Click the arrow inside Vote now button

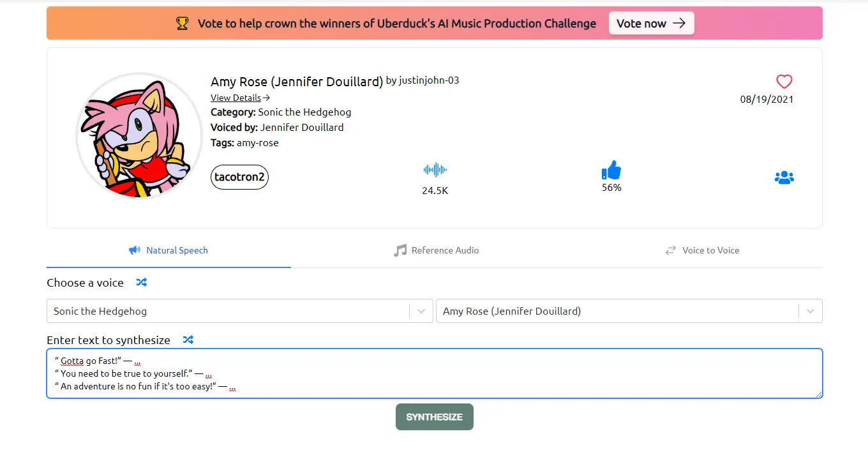pyautogui.click(x=679, y=23)
